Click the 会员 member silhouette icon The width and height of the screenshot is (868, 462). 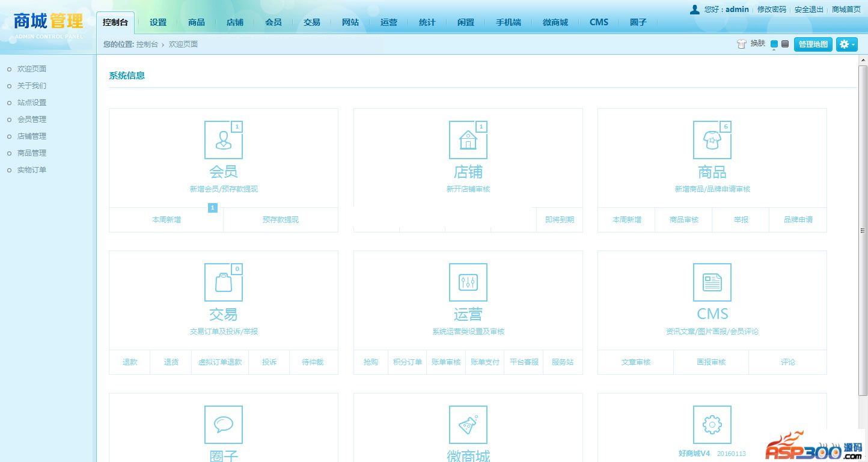point(224,139)
